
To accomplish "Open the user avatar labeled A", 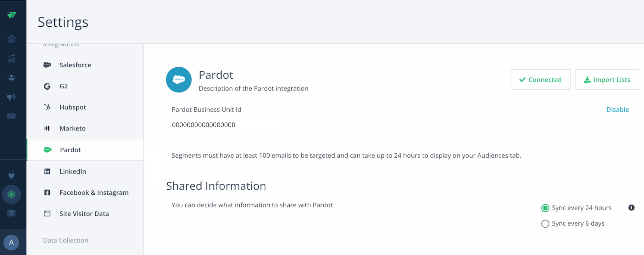I will (11, 242).
